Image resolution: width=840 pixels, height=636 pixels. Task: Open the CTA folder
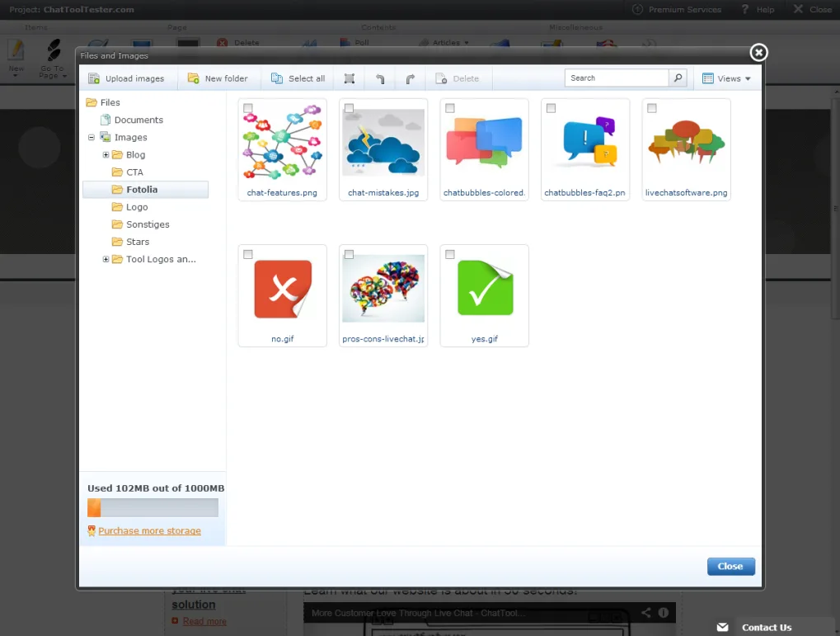pyautogui.click(x=128, y=172)
